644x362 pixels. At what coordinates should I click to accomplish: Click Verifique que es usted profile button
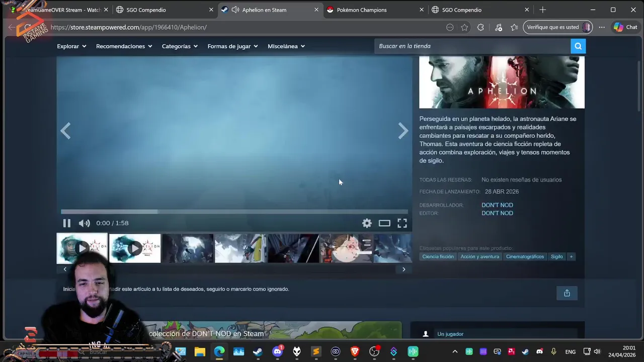click(558, 27)
